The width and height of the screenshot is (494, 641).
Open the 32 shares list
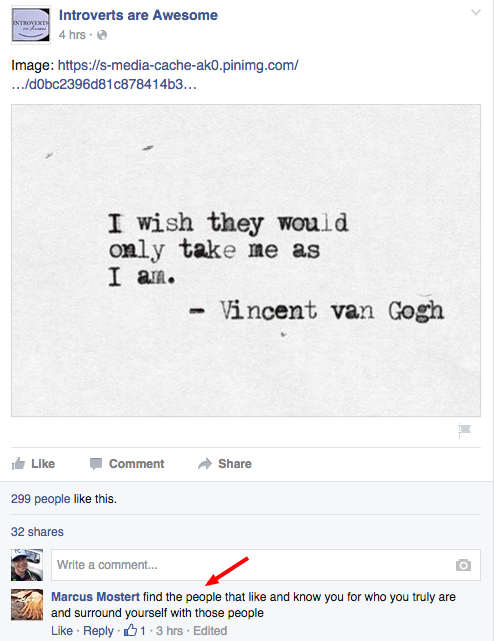point(37,531)
